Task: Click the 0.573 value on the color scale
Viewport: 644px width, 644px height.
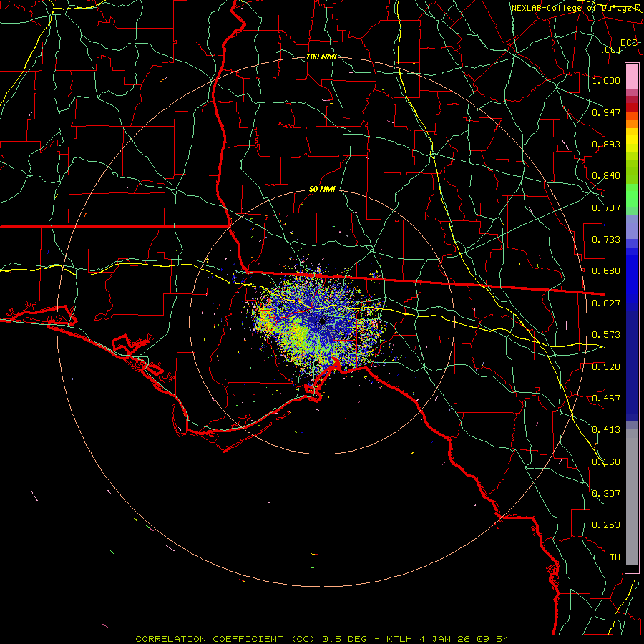Action: pyautogui.click(x=606, y=335)
